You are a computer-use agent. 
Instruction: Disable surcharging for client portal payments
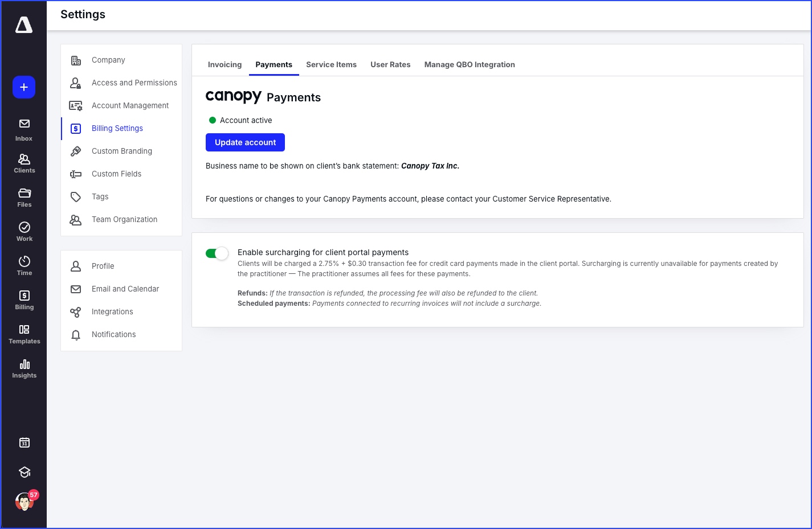pos(217,253)
